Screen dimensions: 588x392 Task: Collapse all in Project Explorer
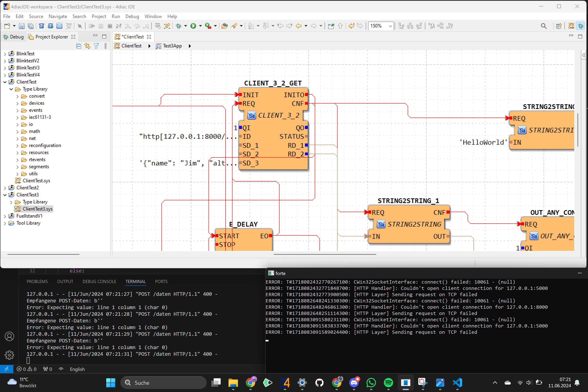coord(79,46)
